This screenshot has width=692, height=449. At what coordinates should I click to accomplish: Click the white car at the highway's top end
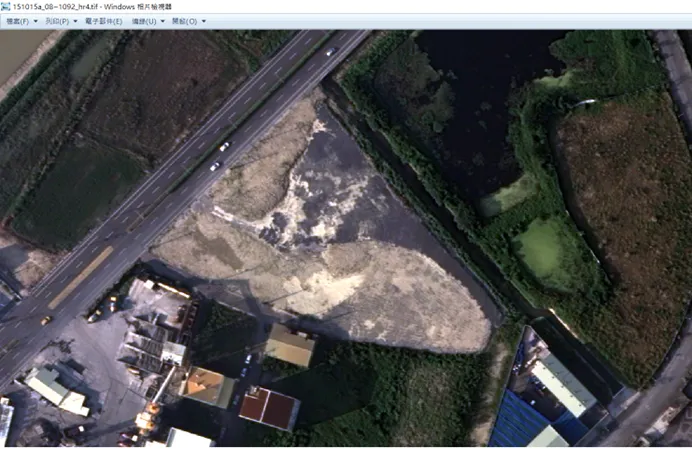pos(330,51)
